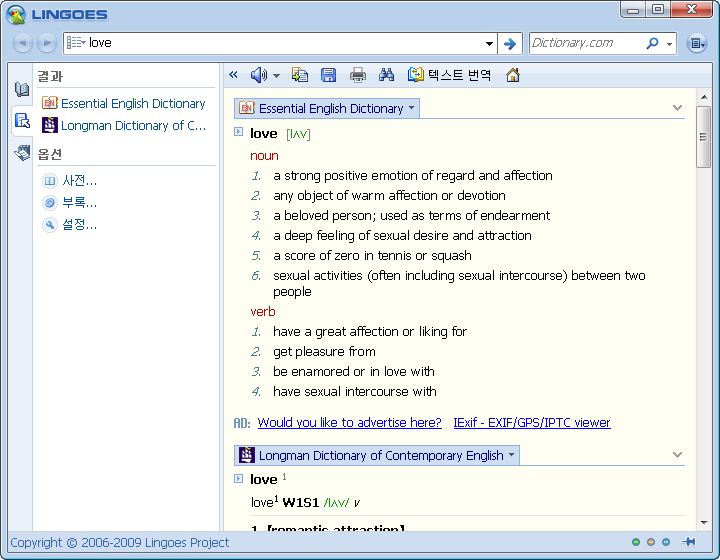720x560 pixels.
Task: Open the speaker voice dropdown arrow
Action: point(276,76)
